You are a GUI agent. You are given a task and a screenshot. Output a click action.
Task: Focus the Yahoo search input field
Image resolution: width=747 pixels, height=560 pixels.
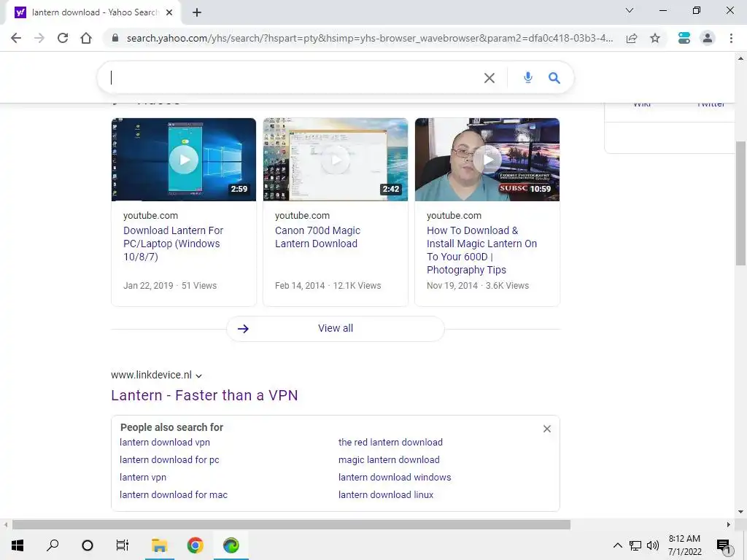(295, 77)
